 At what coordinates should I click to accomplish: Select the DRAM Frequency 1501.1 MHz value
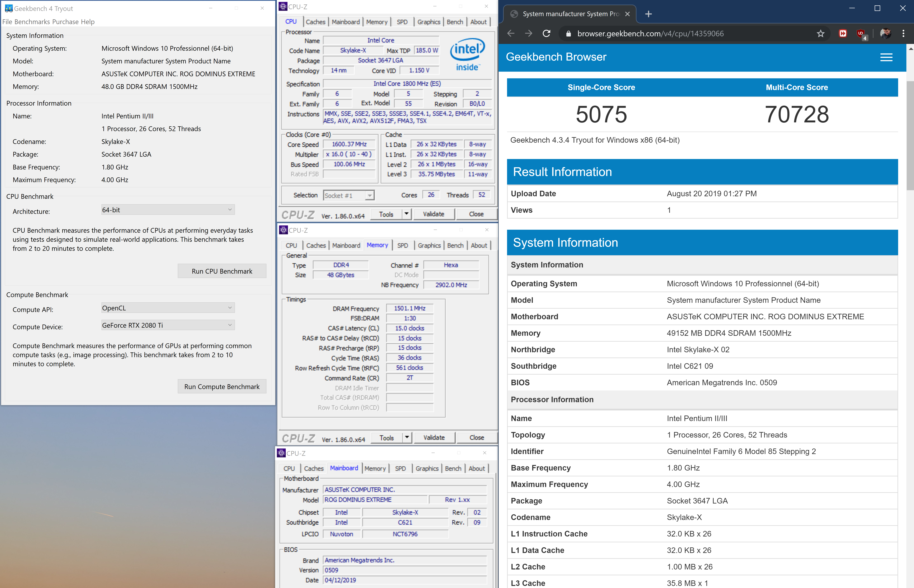(410, 308)
